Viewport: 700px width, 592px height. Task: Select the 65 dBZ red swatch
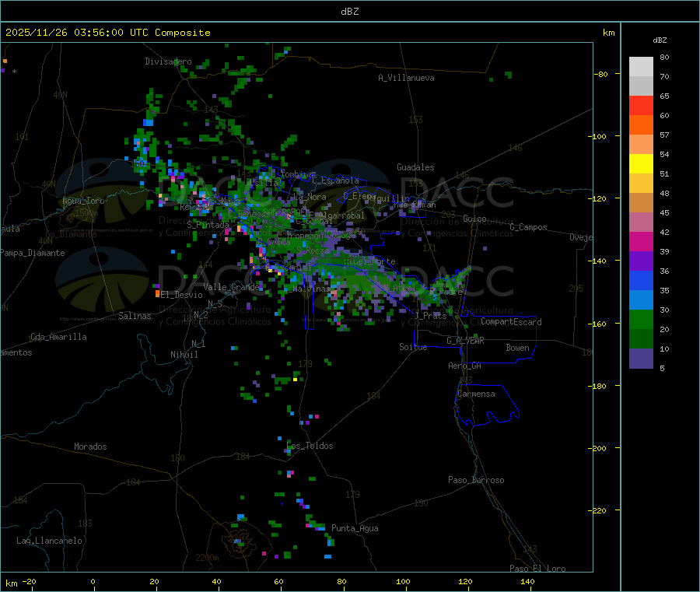[641, 105]
